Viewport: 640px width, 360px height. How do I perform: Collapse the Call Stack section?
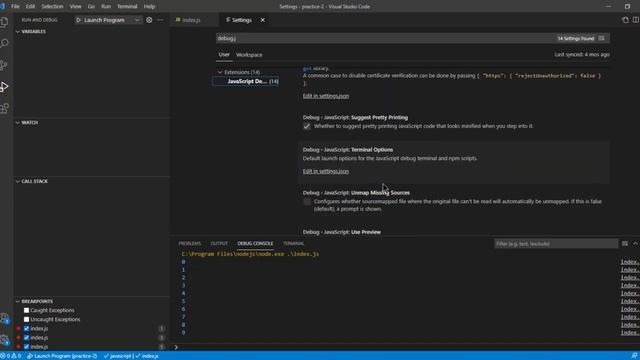(18, 181)
